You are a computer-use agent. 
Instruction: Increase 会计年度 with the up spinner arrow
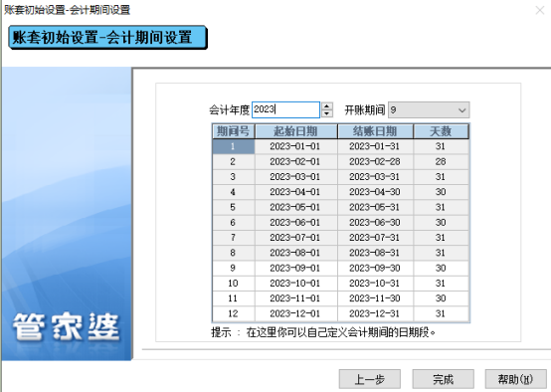[x=327, y=105]
